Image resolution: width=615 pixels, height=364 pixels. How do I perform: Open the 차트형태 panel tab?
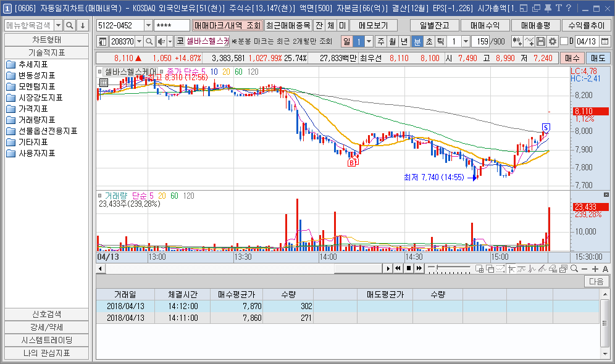click(47, 40)
